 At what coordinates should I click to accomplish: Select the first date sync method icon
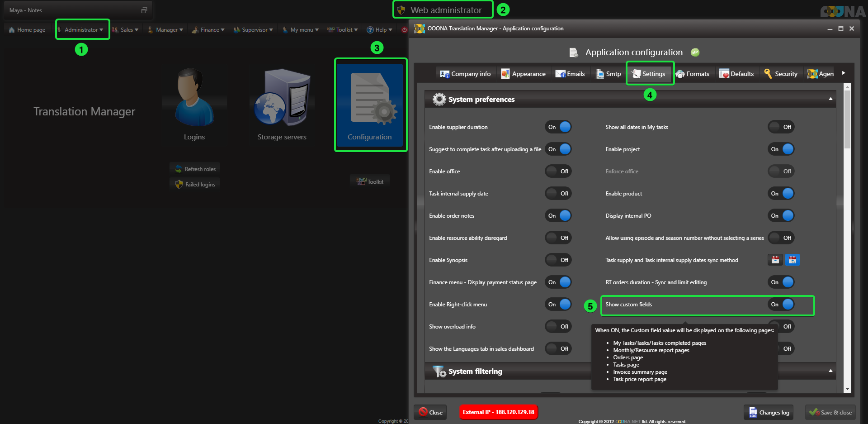pyautogui.click(x=775, y=260)
